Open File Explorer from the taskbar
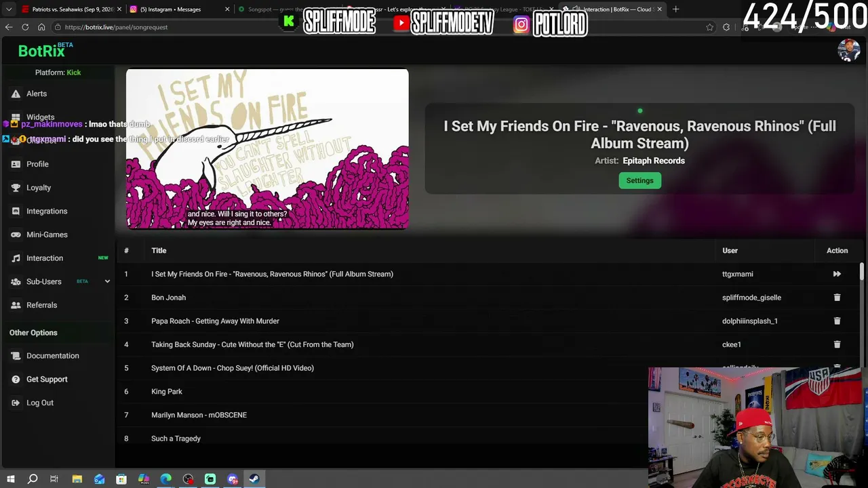 (x=77, y=479)
